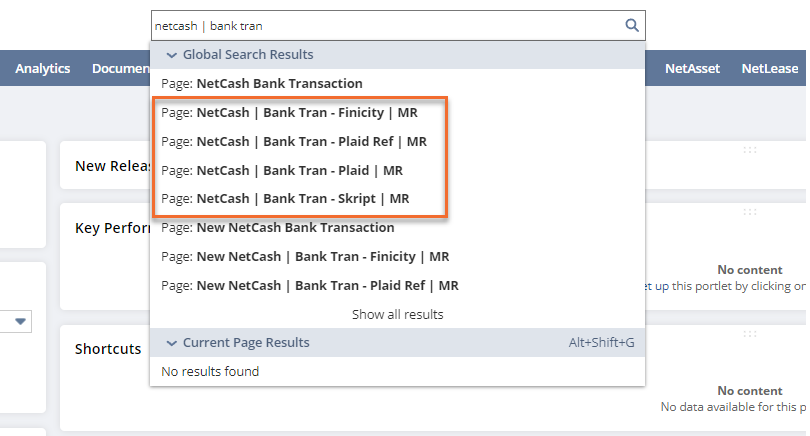Image resolution: width=810 pixels, height=436 pixels.
Task: Open NetCash Bank Tran - Skript result
Action: point(285,199)
